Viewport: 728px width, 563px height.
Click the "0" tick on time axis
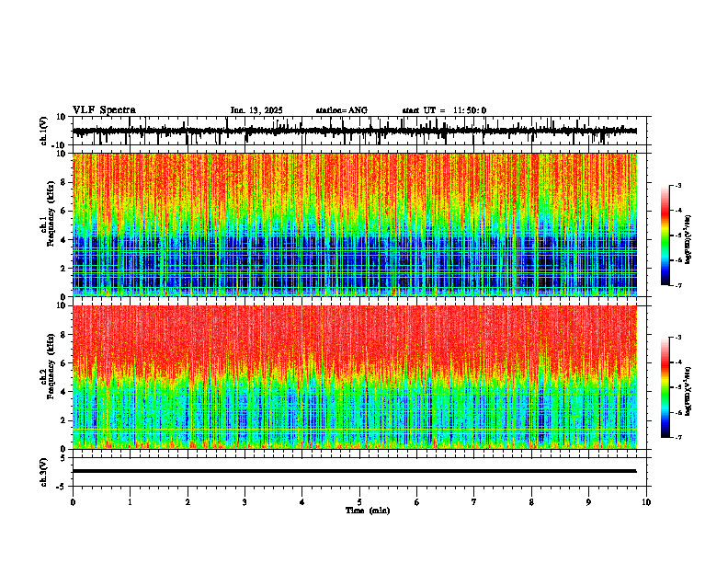(x=73, y=502)
